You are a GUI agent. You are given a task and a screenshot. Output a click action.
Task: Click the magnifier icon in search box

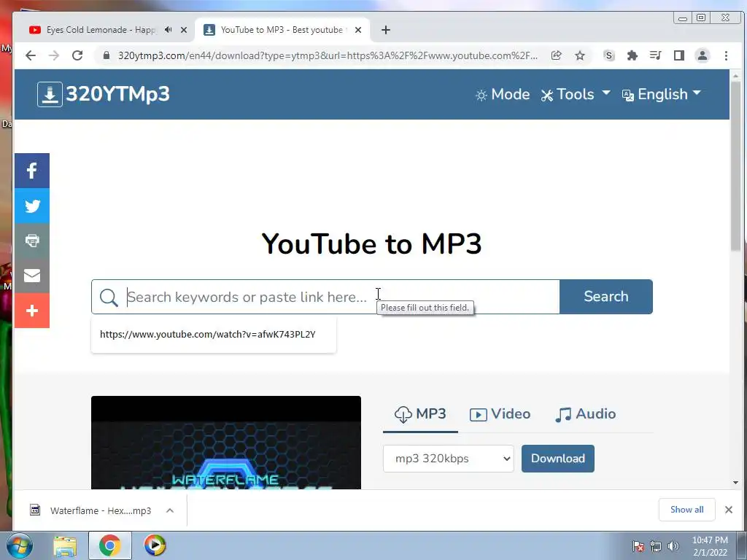pyautogui.click(x=109, y=297)
